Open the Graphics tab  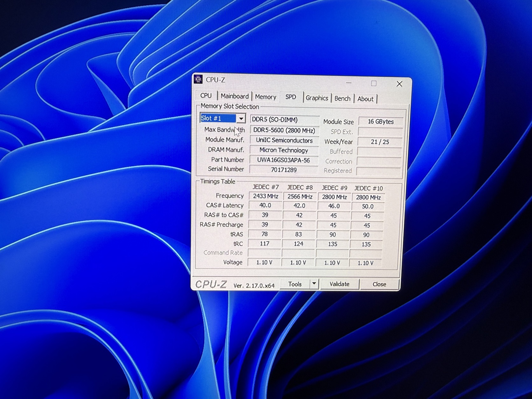point(317,98)
